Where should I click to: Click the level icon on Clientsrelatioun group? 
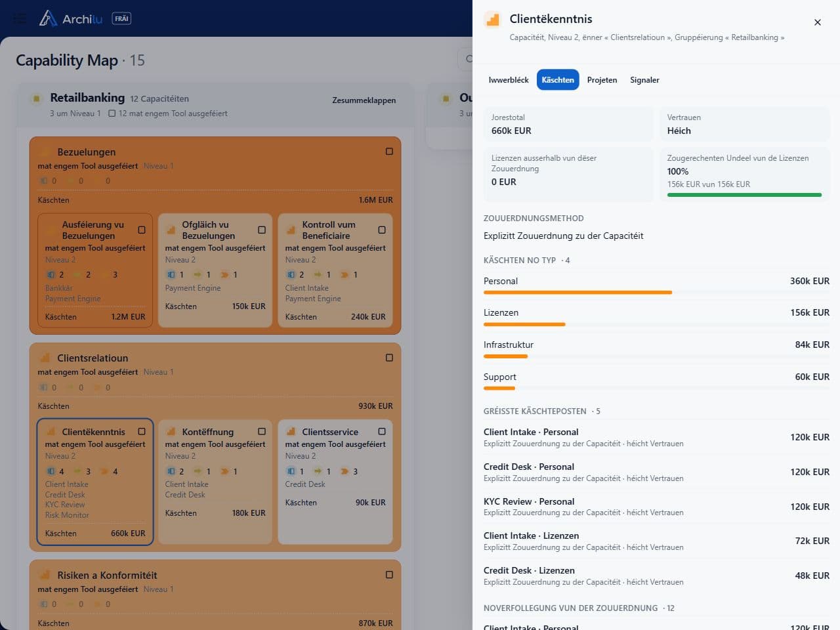pos(45,358)
